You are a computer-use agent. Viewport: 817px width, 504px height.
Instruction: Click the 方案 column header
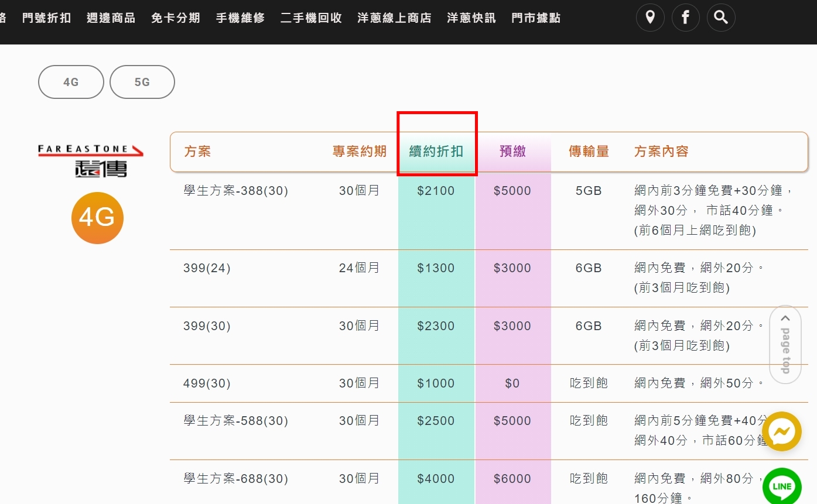point(197,152)
